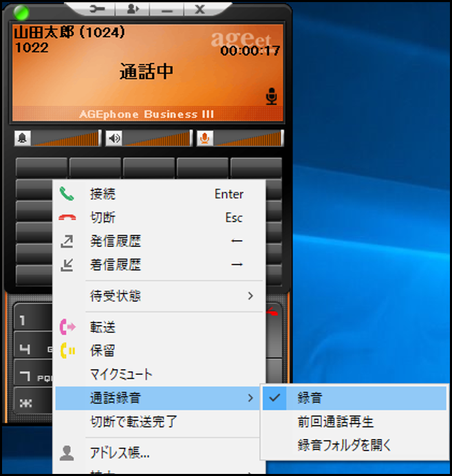Click the user login icon in title bar
Viewport: 452px width, 476px height.
pyautogui.click(x=133, y=9)
